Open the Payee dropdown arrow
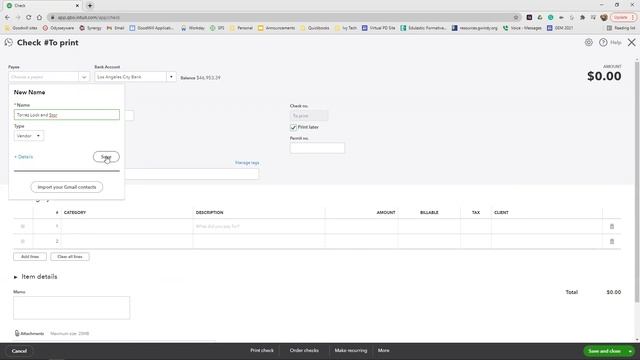This screenshot has height=360, width=640. click(84, 77)
